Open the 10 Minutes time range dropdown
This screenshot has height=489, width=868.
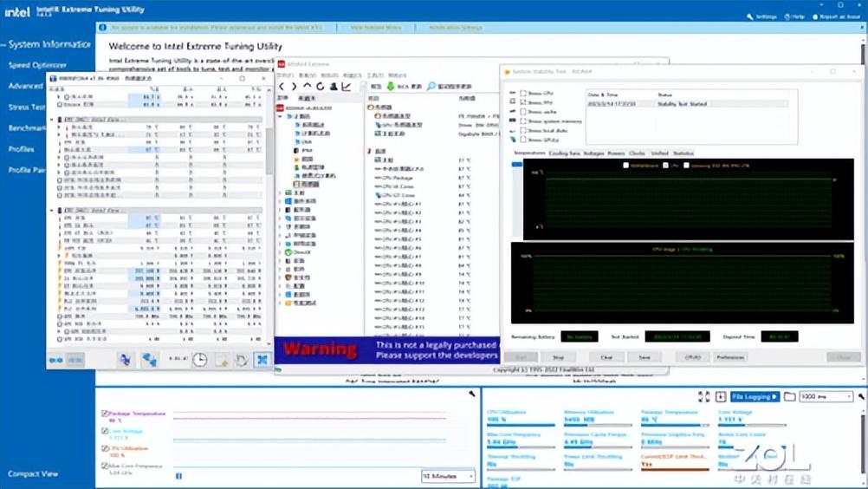(x=448, y=476)
